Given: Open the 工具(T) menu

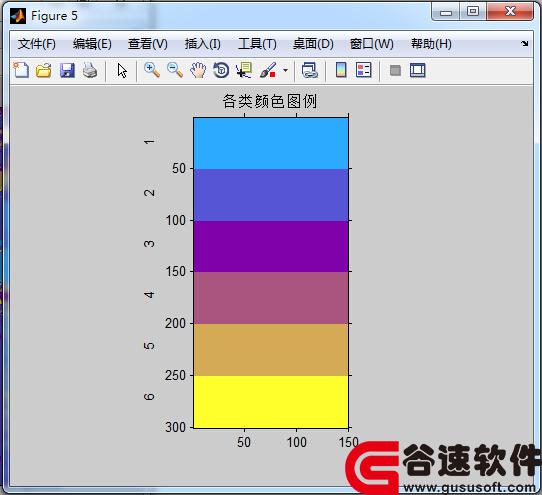Looking at the screenshot, I should click(x=257, y=44).
